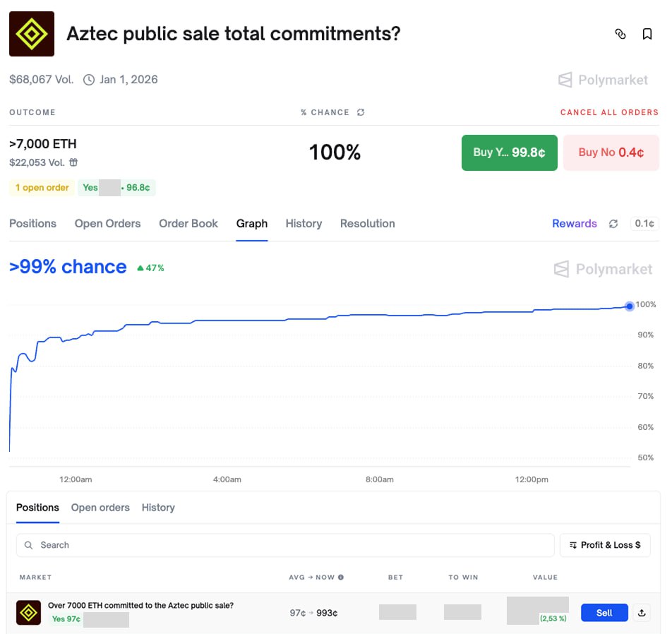Open the Resolution tab
The image size is (672, 634).
click(x=367, y=224)
